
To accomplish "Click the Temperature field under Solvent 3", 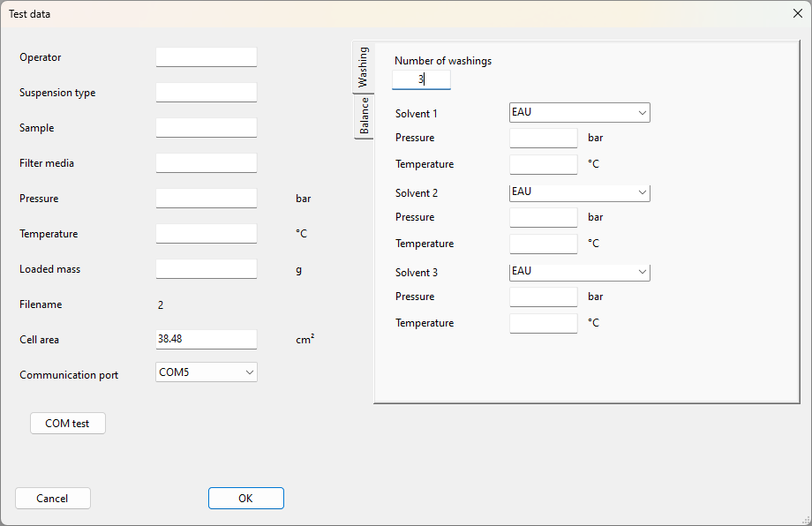I will click(x=543, y=324).
